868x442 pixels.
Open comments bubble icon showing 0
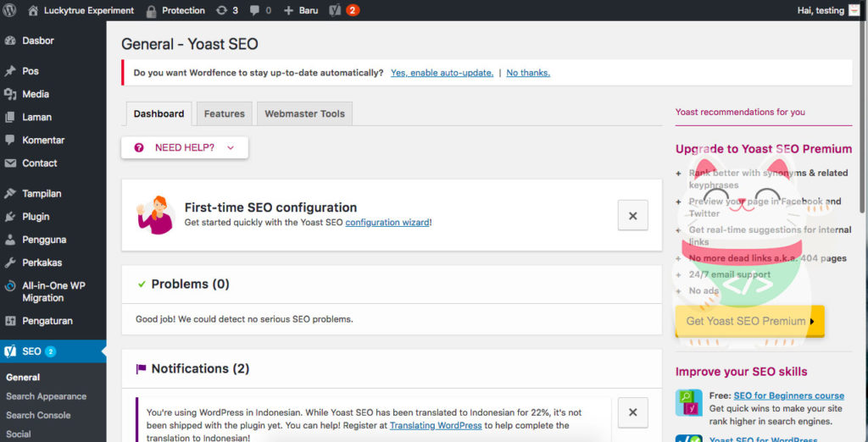[x=260, y=10]
